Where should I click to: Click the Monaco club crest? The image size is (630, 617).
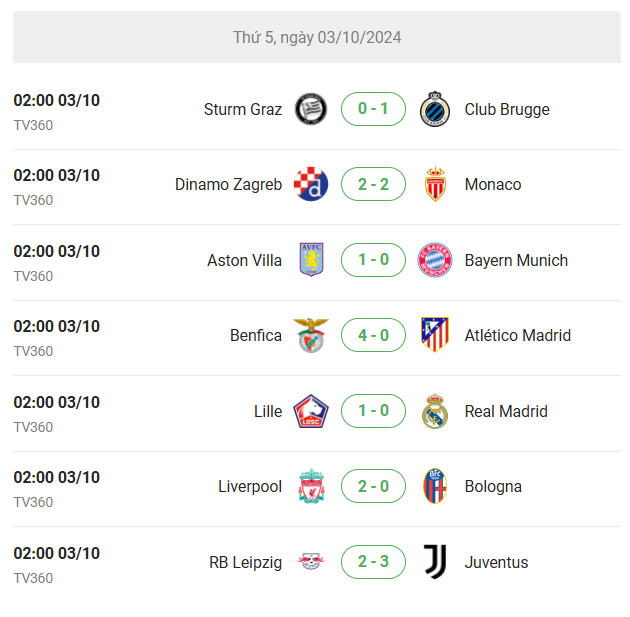[435, 184]
